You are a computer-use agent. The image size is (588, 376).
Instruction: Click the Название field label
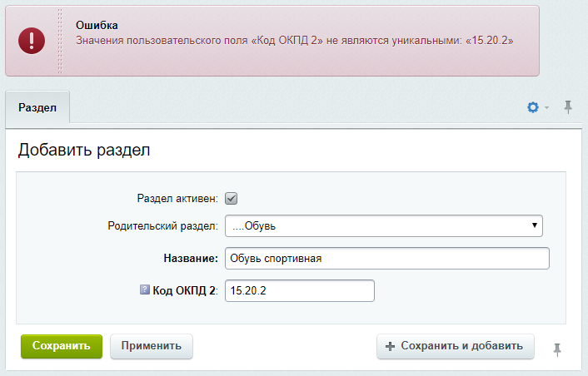point(190,259)
